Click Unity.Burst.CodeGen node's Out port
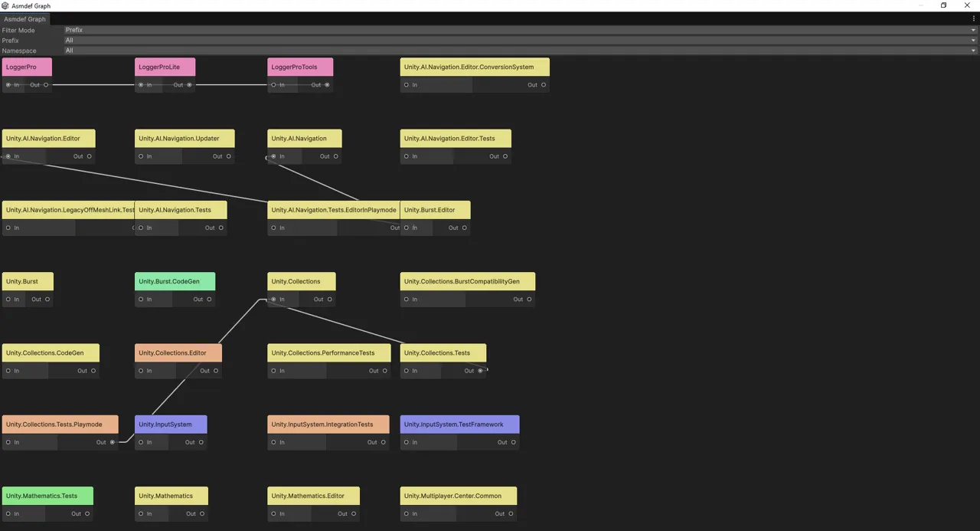Viewport: 980px width, 531px height. tap(209, 300)
